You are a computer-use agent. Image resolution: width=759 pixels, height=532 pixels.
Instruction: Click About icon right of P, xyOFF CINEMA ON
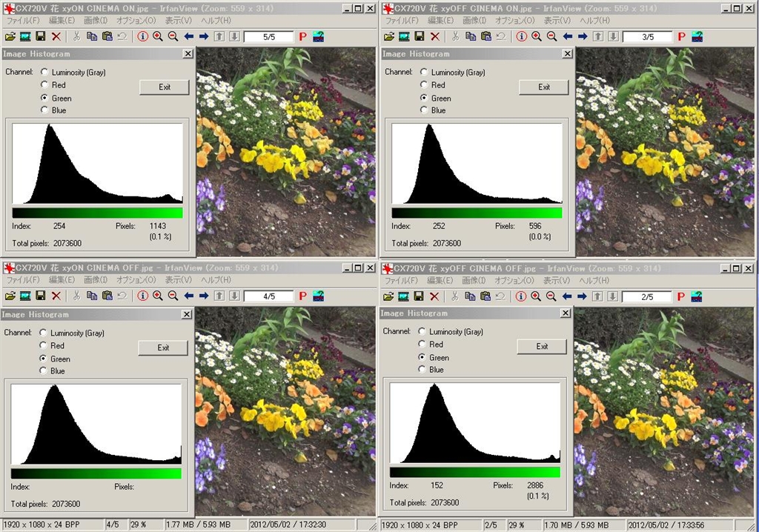697,36
